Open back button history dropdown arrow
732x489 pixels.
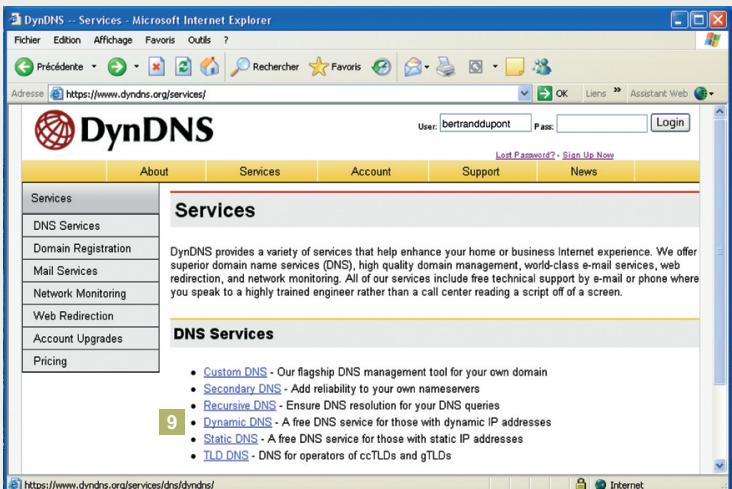pyautogui.click(x=94, y=67)
